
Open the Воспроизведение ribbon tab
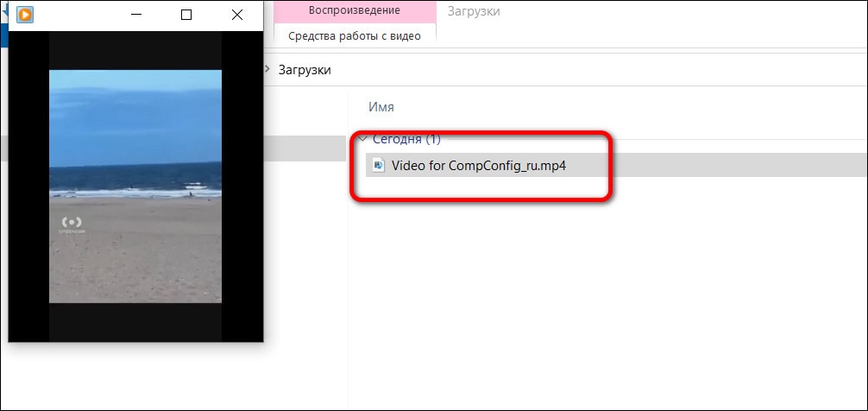pyautogui.click(x=355, y=10)
